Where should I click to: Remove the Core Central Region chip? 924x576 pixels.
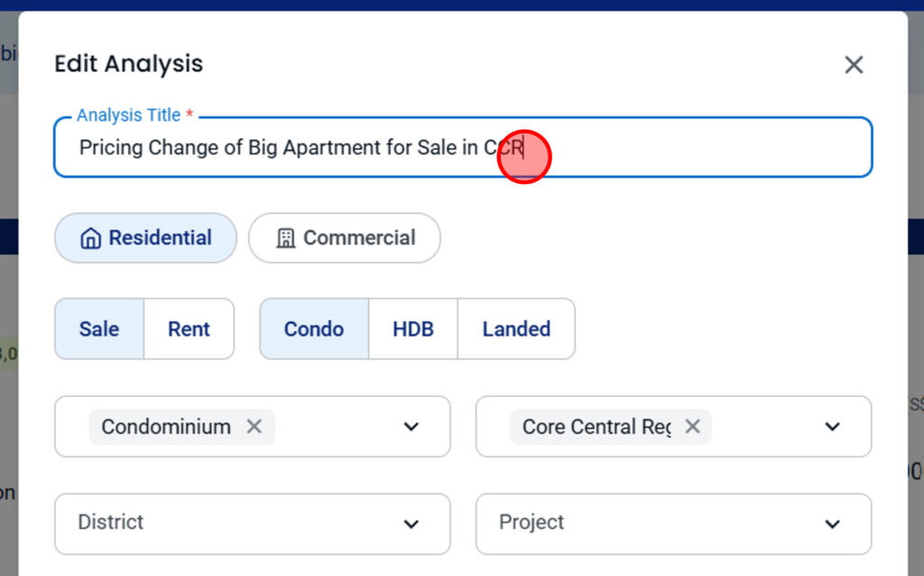click(692, 427)
